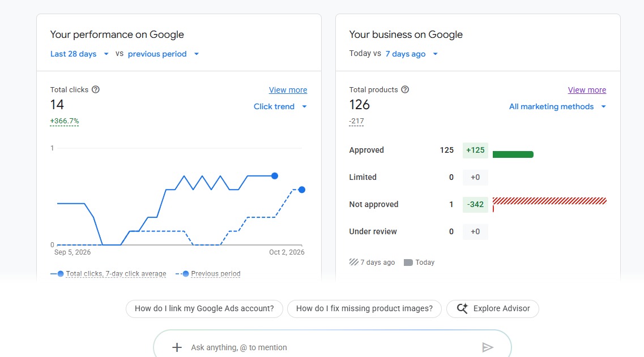Click the -217 products change value
644x357 pixels.
(x=356, y=121)
